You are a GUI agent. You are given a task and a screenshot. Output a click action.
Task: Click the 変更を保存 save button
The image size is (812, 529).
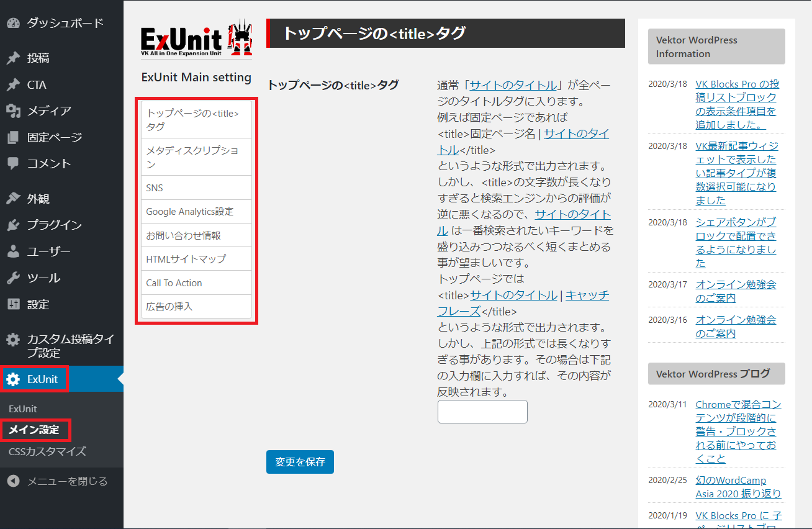click(300, 462)
